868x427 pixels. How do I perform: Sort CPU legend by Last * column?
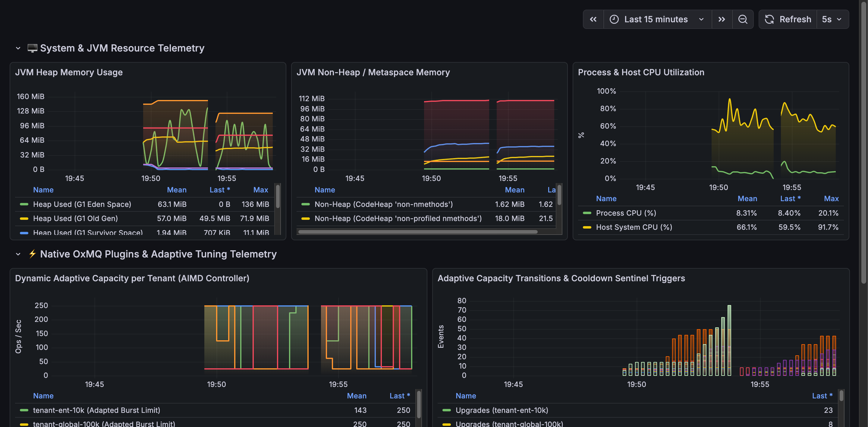790,198
